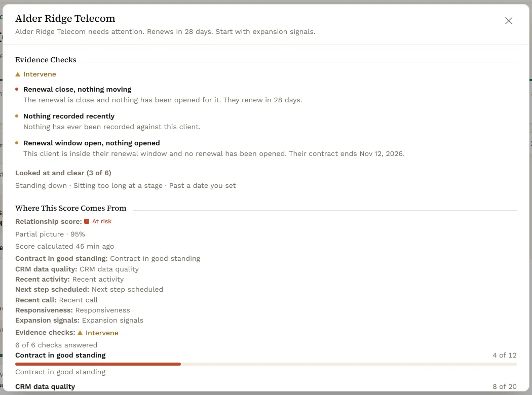Close the Alder Ridge Telecom dialog
The image size is (532, 395).
508,21
